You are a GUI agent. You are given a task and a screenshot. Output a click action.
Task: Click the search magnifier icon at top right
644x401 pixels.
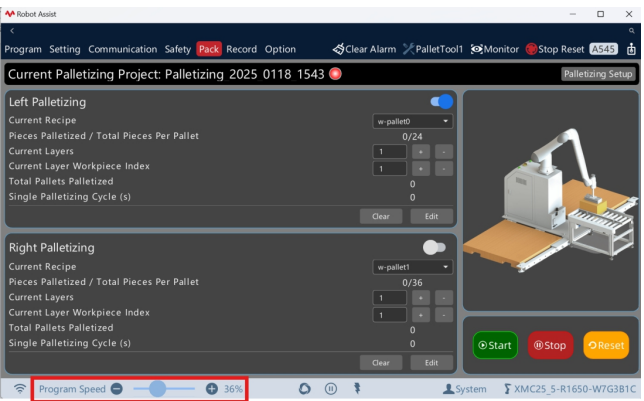631,31
